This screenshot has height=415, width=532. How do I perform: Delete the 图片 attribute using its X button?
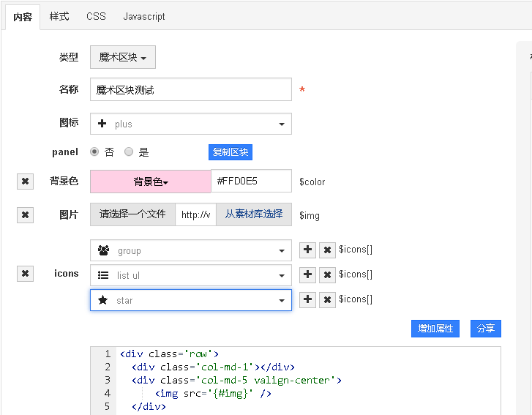click(x=25, y=215)
